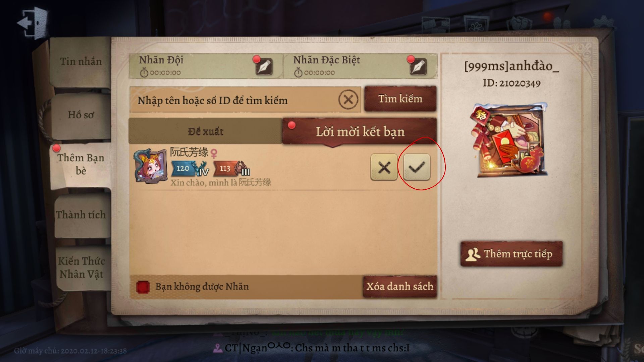Image resolution: width=644 pixels, height=362 pixels.
Task: Click the Xóa danh sách button
Action: click(x=399, y=287)
